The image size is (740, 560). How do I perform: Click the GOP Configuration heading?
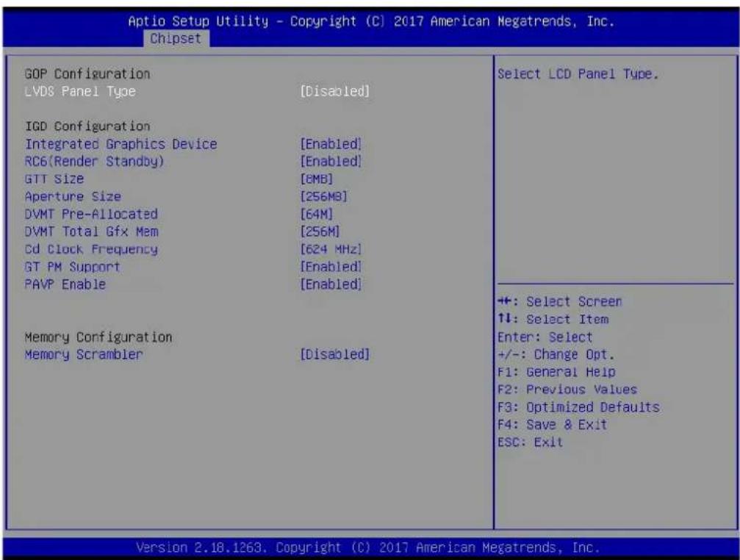click(x=87, y=74)
